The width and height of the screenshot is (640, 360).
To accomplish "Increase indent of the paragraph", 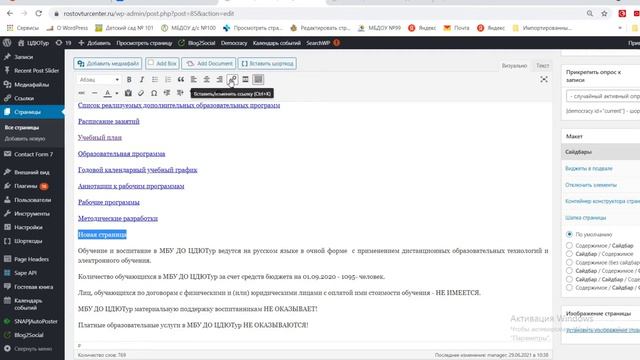I will click(180, 93).
